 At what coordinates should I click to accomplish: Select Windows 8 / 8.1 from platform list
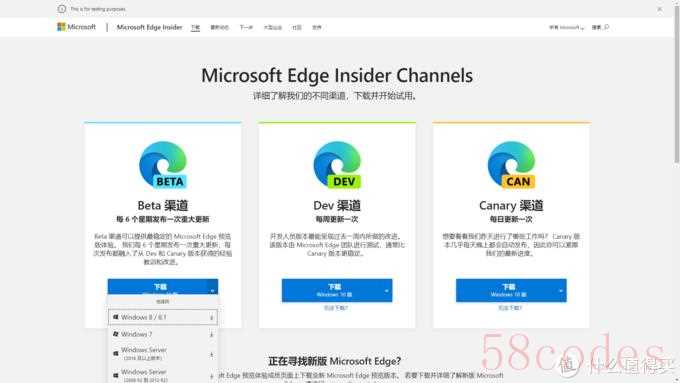click(163, 317)
